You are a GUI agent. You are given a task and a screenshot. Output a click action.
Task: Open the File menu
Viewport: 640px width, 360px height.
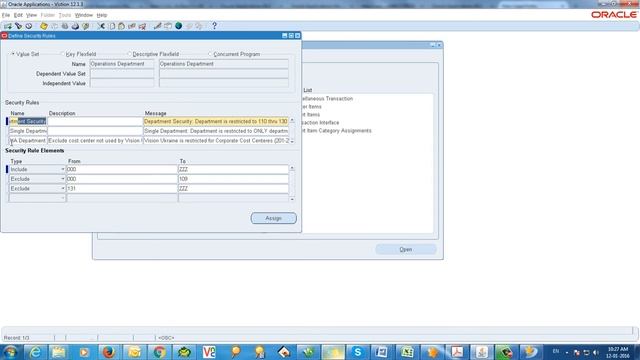pyautogui.click(x=6, y=15)
